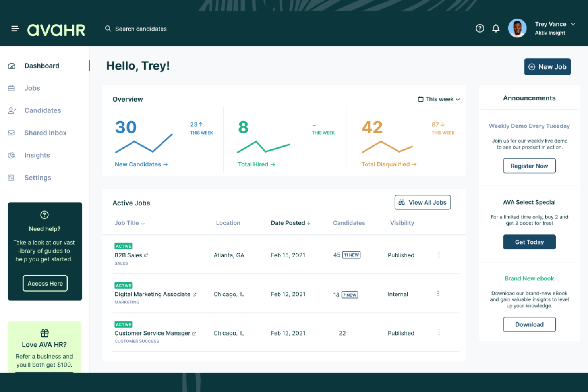The image size is (588, 392).
Task: Click the New Job button
Action: click(547, 66)
